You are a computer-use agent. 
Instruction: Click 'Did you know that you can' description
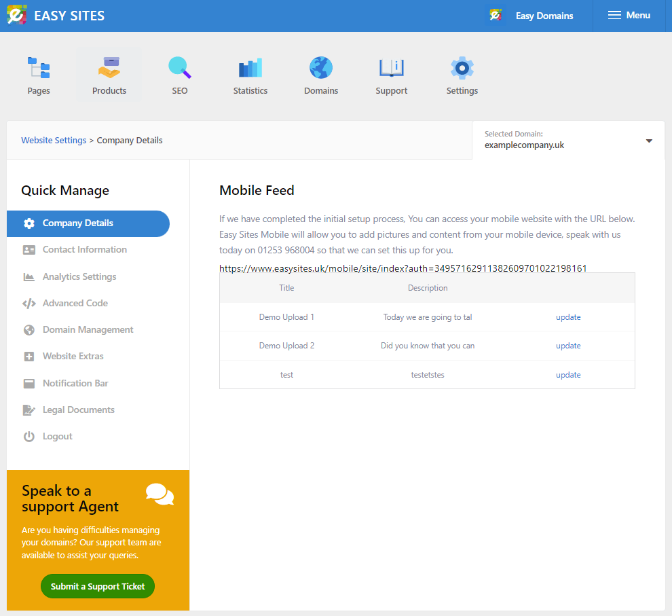point(428,346)
